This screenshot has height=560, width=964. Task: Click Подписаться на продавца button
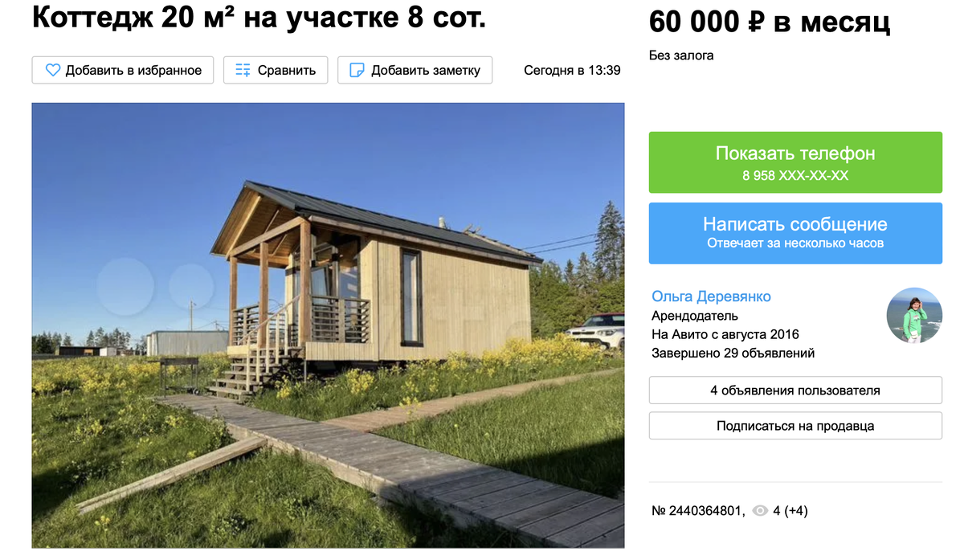tap(795, 426)
